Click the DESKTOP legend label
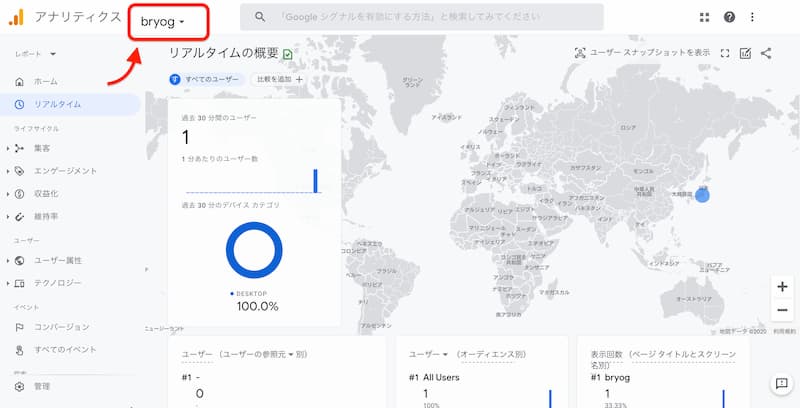Image resolution: width=800 pixels, height=408 pixels. pyautogui.click(x=252, y=294)
